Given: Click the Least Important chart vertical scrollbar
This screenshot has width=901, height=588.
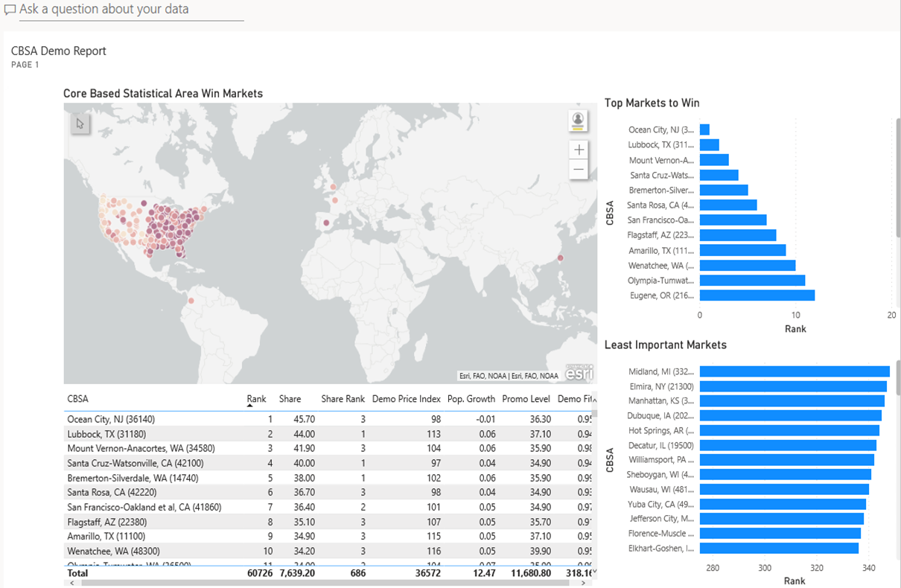Looking at the screenshot, I should click(898, 380).
